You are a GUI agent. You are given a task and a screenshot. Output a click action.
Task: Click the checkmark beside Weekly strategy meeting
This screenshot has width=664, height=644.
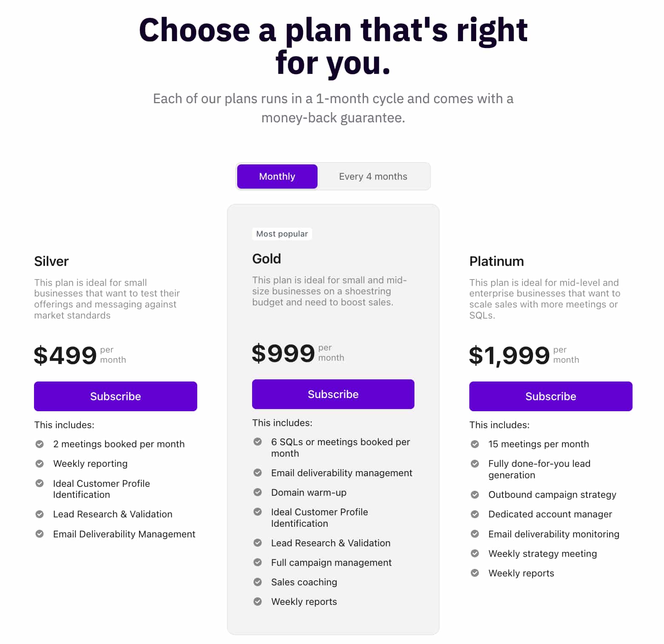(475, 553)
